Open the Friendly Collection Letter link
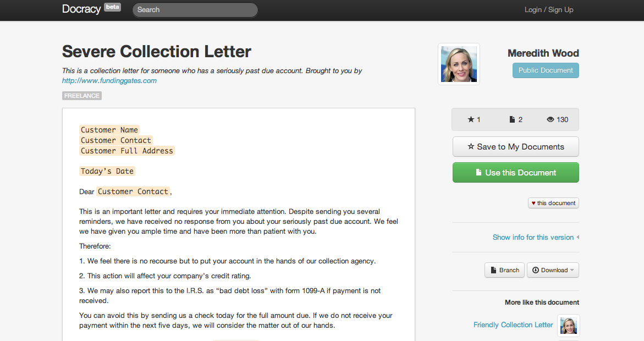The height and width of the screenshot is (341, 644). pyautogui.click(x=513, y=325)
